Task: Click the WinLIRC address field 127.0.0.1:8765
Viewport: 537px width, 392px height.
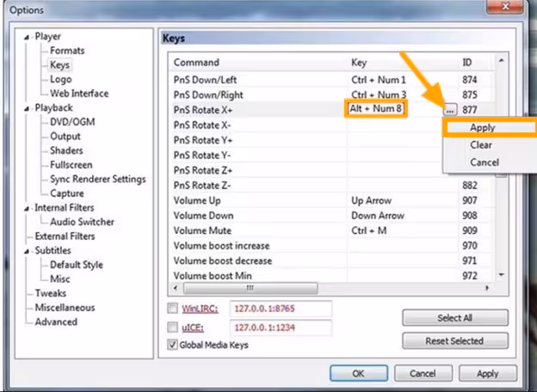Action: point(281,309)
